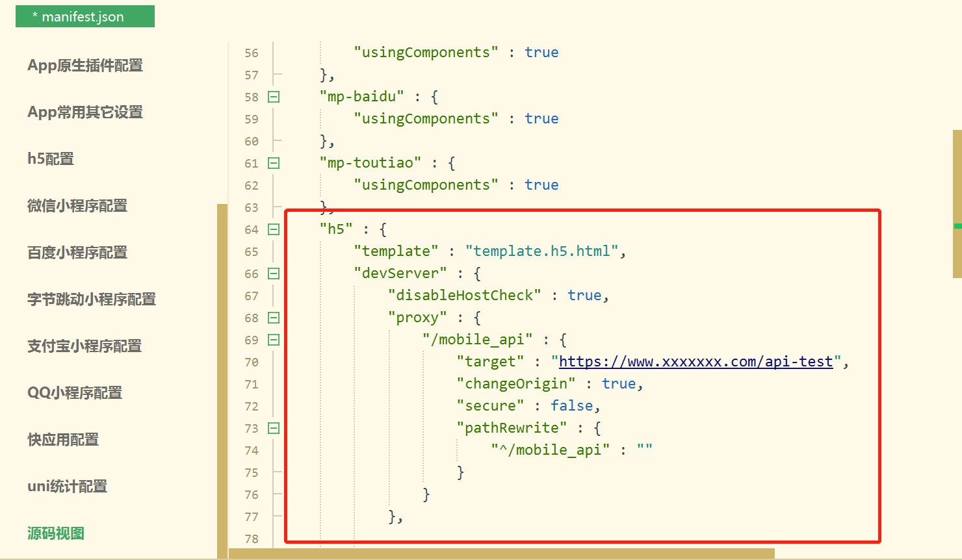Screen dimensions: 962x560
Task: Click the "/mobile_api" key on line 69
Action: coord(478,340)
